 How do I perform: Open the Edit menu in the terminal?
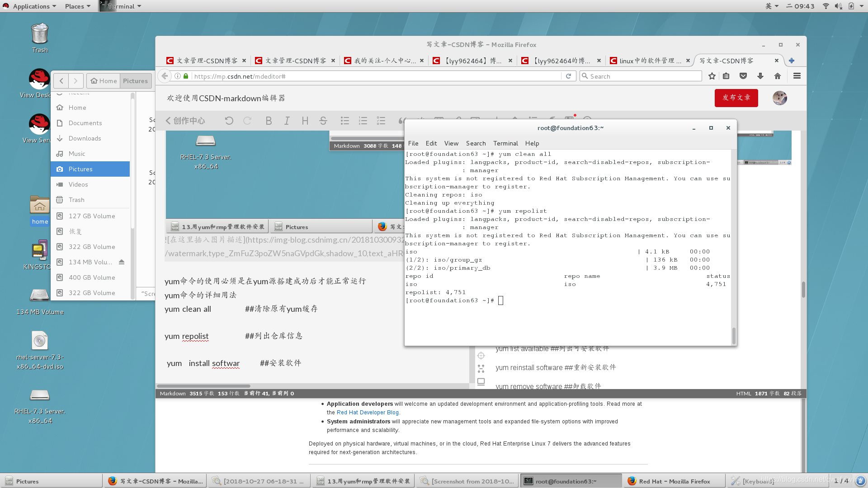(x=431, y=143)
